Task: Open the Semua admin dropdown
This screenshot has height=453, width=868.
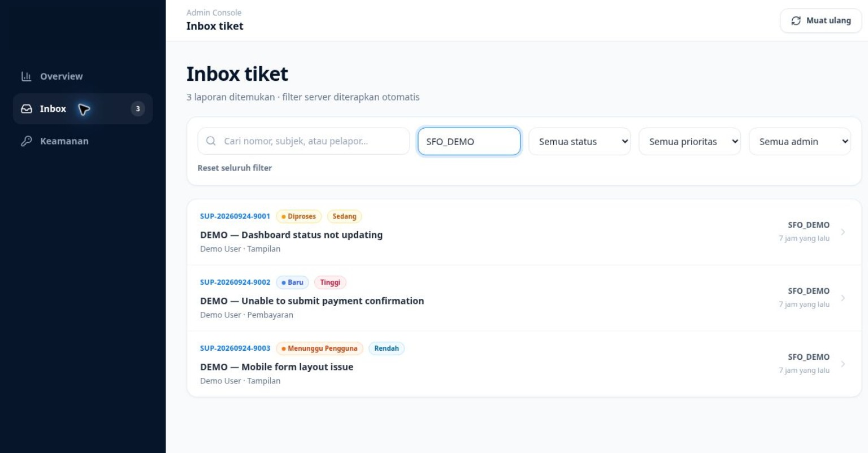Action: pos(800,141)
